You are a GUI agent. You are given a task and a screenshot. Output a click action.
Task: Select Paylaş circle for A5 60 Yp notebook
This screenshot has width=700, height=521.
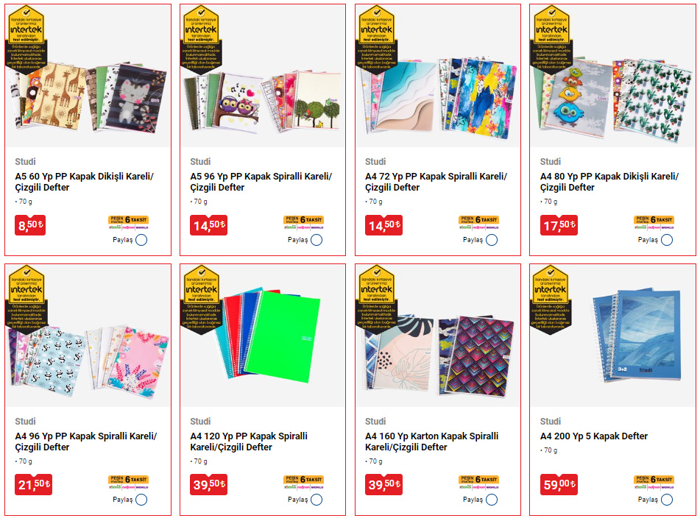142,240
